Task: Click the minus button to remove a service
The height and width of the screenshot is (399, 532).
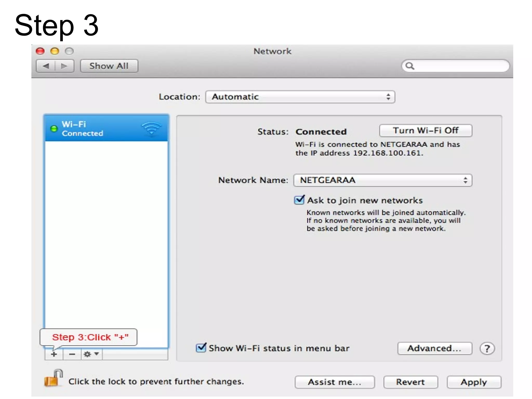Action: click(72, 354)
